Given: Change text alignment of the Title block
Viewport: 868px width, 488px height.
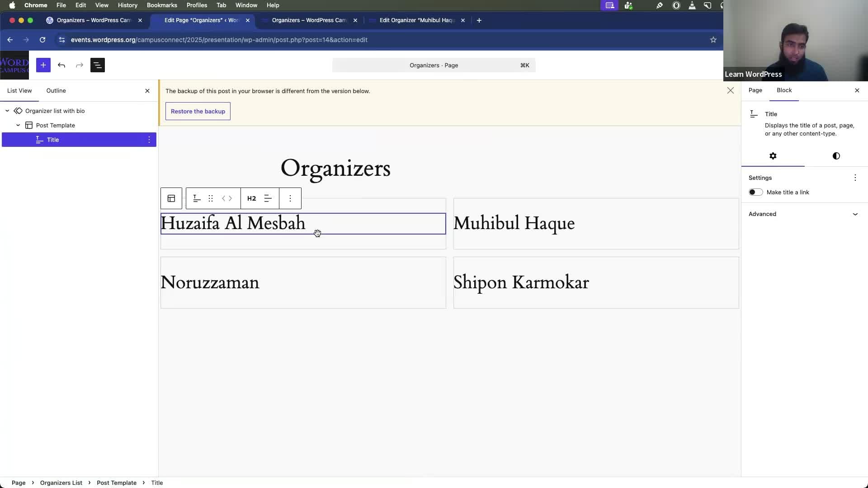Looking at the screenshot, I should click(268, 198).
